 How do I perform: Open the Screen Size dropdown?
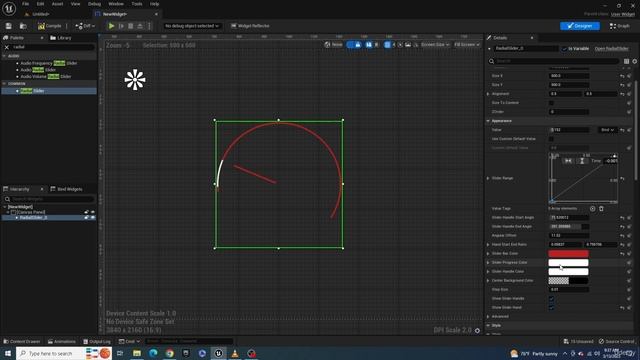coord(435,44)
